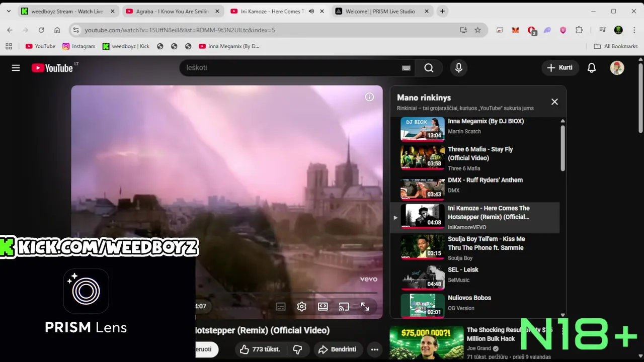Close the Mano rinkinys playlist panel
This screenshot has width=644, height=362.
click(x=554, y=102)
